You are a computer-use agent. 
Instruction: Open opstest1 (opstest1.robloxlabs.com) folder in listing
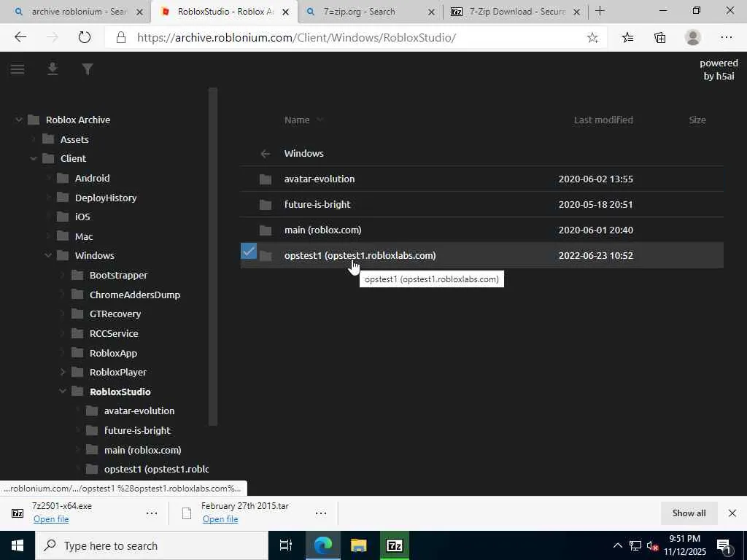pos(360,256)
